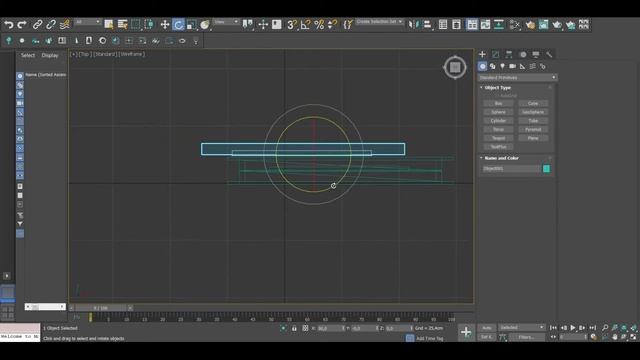Select the Cameras category icon
Image resolution: width=640 pixels, height=360 pixels.
coord(512,66)
